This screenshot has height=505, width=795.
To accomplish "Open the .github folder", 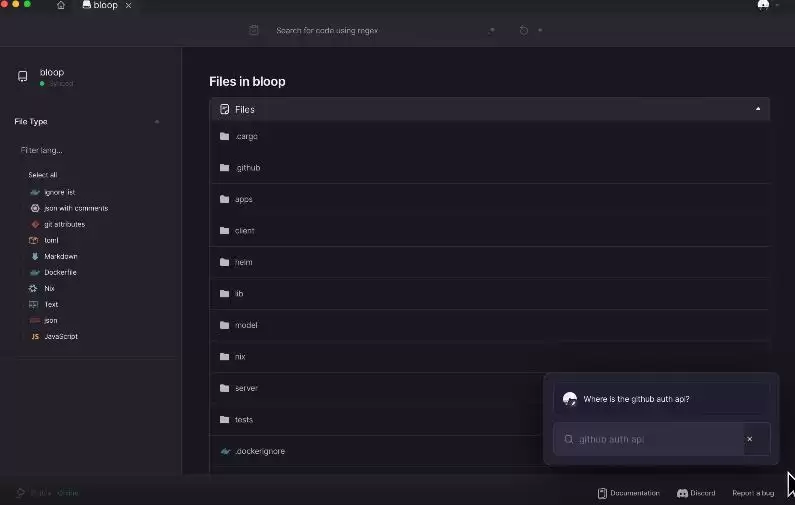I will 247,168.
